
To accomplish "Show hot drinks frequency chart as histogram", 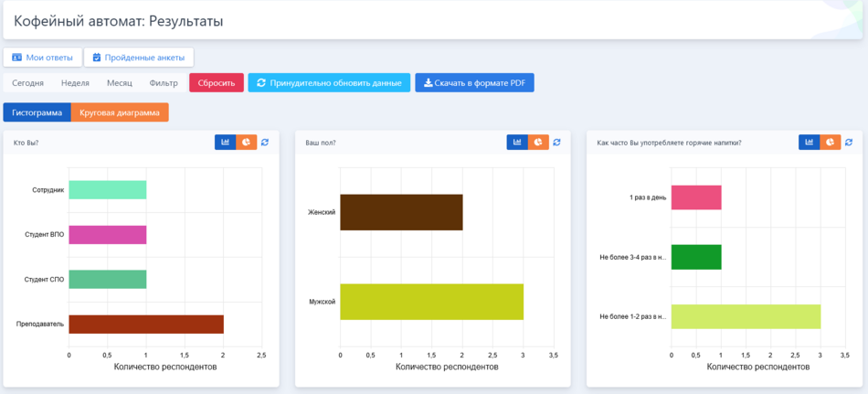I will pyautogui.click(x=809, y=143).
